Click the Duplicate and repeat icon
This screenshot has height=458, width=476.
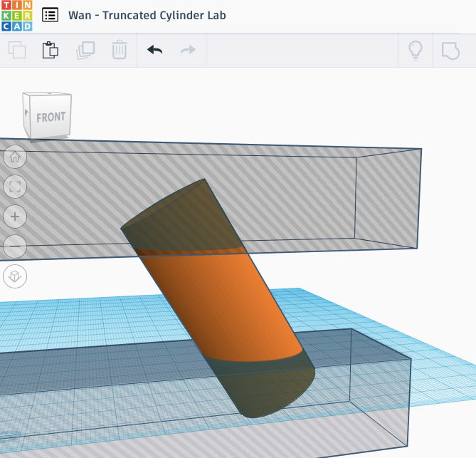(x=85, y=50)
